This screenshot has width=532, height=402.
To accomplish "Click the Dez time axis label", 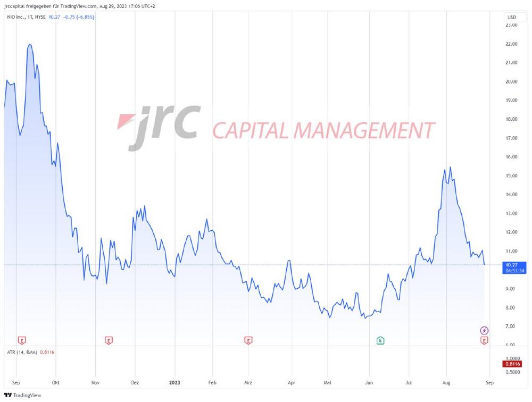I will tap(135, 383).
